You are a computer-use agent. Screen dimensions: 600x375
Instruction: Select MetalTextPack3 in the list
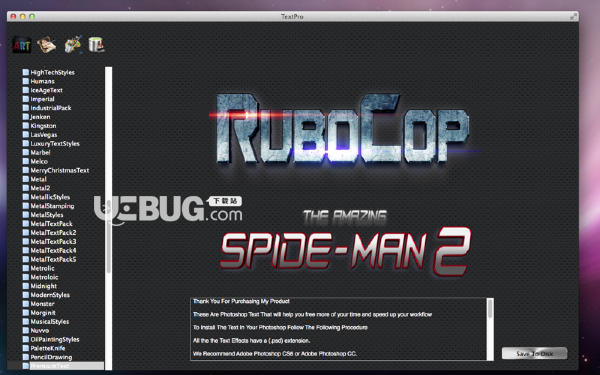pos(49,241)
